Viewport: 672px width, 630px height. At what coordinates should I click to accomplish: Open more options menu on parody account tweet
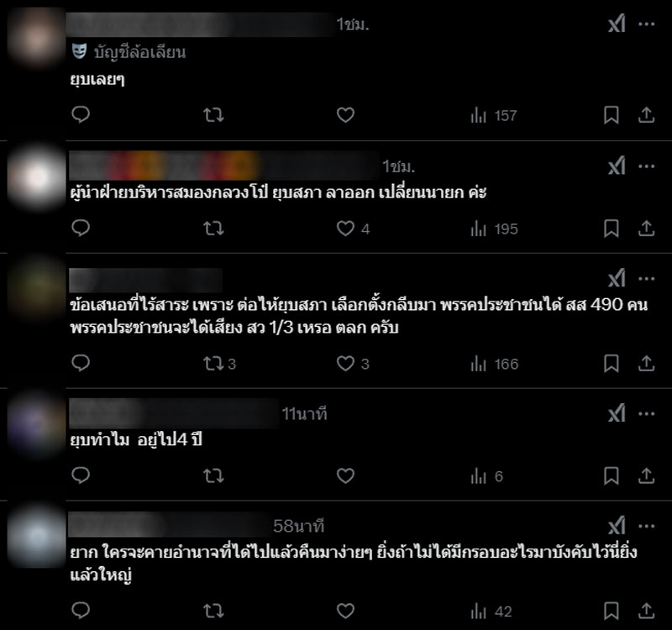point(646,24)
